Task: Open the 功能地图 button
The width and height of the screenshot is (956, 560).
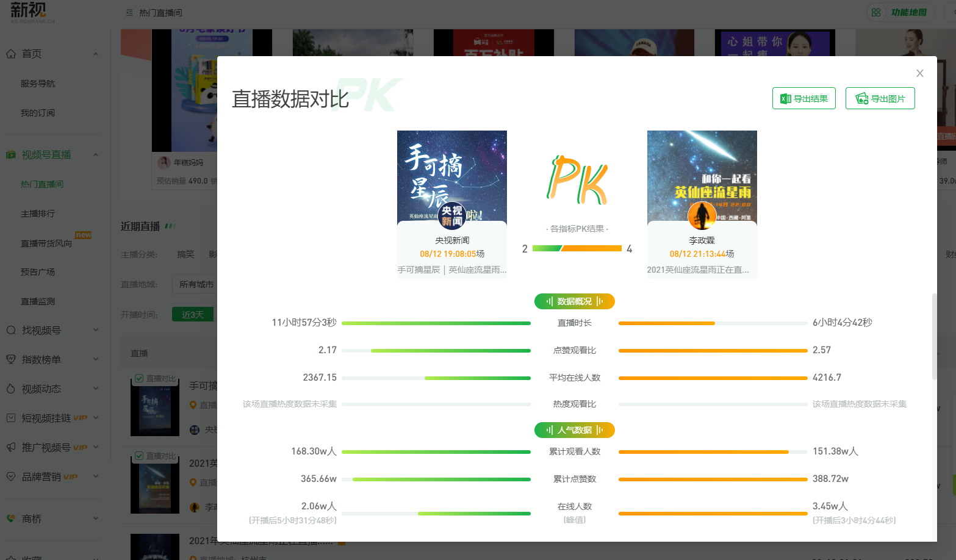Action: click(x=900, y=12)
